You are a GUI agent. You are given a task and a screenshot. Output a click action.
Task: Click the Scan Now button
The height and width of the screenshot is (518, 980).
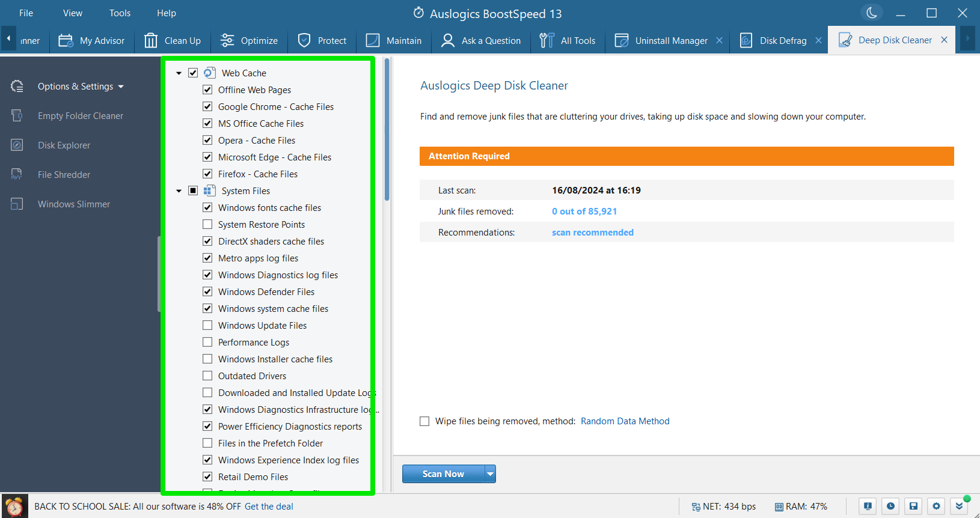point(443,474)
